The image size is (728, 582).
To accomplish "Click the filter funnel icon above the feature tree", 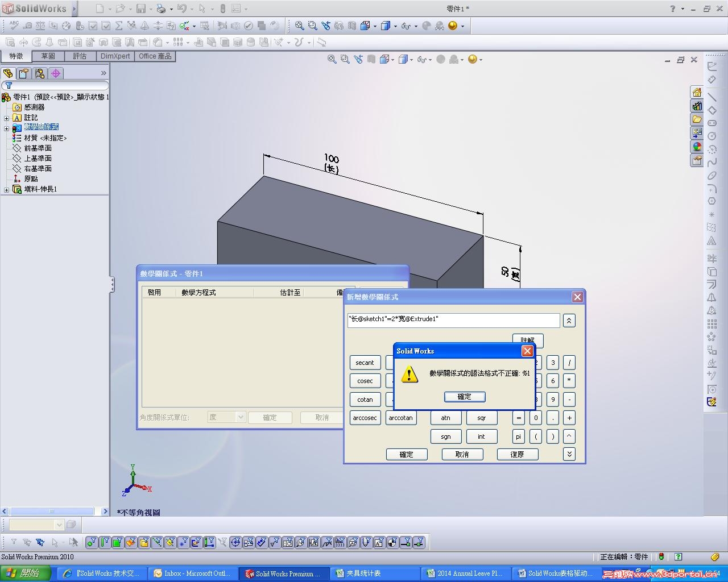I will pyautogui.click(x=9, y=86).
